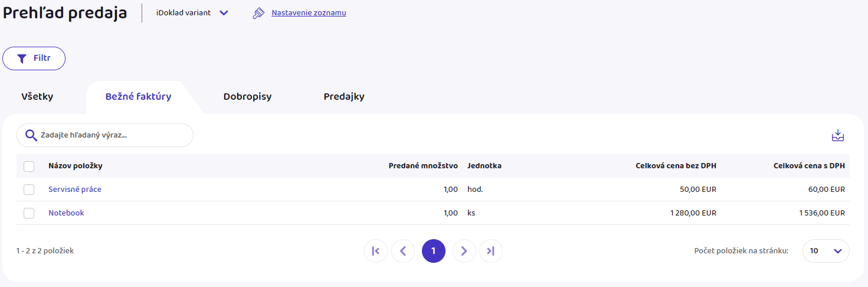
Task: Go to previous page arrow
Action: click(403, 251)
